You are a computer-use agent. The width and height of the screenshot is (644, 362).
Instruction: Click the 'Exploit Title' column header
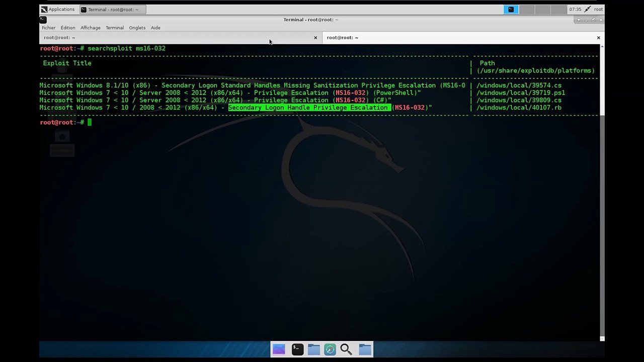(67, 63)
